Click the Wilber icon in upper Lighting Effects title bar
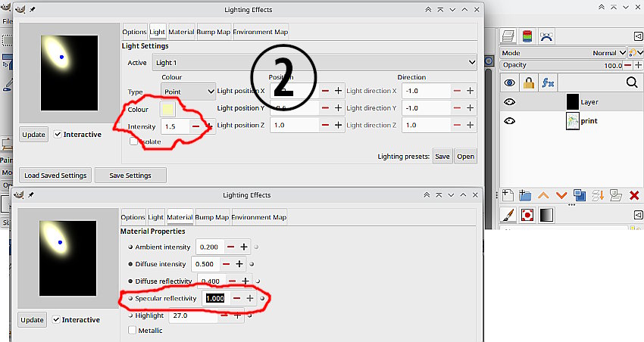The height and width of the screenshot is (342, 644). tap(20, 9)
